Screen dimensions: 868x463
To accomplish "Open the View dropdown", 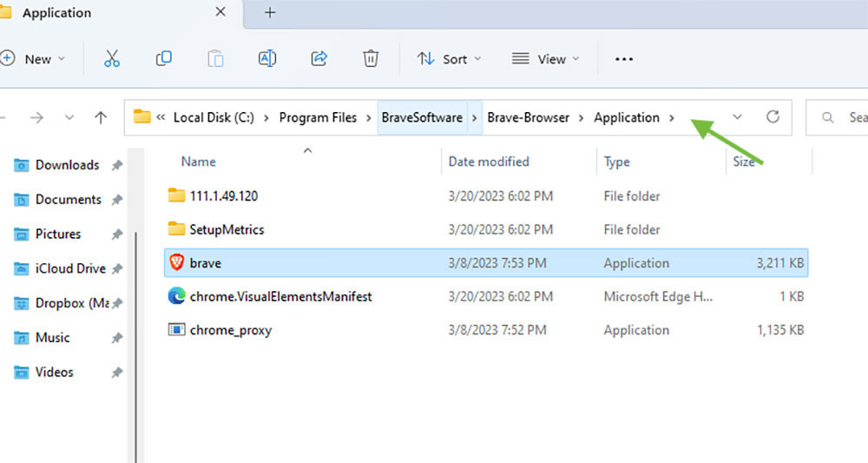I will tap(545, 59).
